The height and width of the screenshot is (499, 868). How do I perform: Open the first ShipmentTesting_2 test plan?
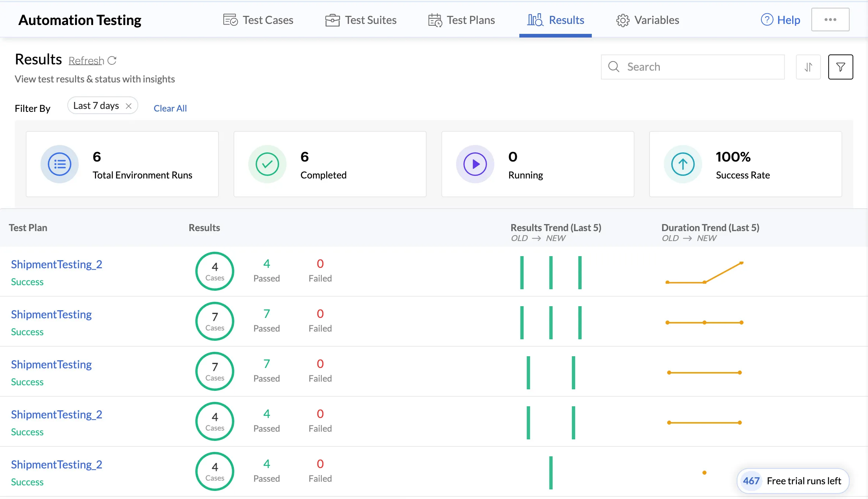click(57, 264)
